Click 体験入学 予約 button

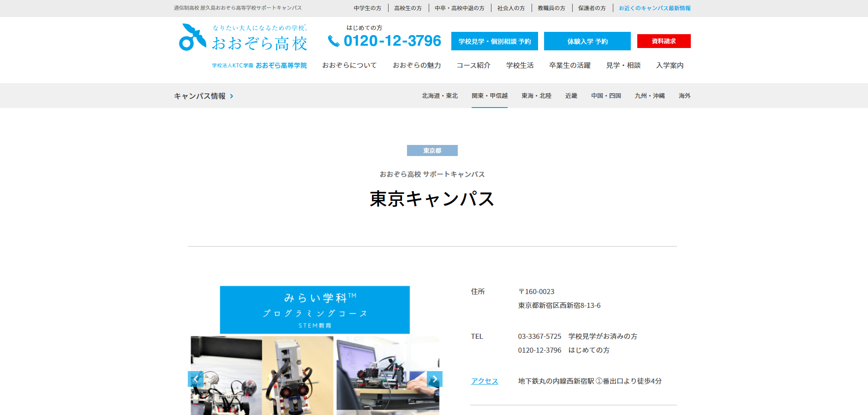coord(587,41)
